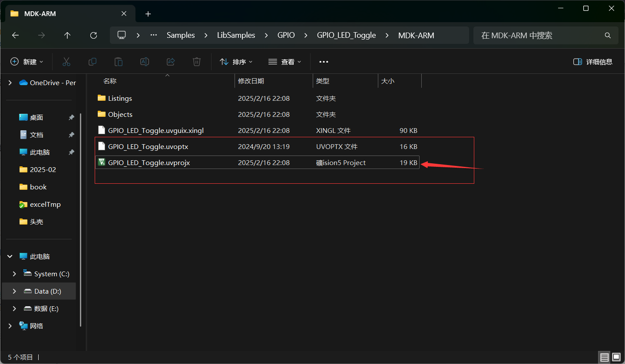Click the Copy icon in toolbar
The width and height of the screenshot is (625, 364).
coord(92,62)
